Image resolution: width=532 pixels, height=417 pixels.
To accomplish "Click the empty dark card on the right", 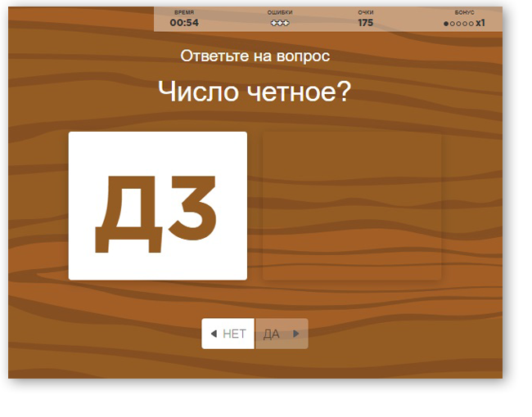I will (352, 206).
